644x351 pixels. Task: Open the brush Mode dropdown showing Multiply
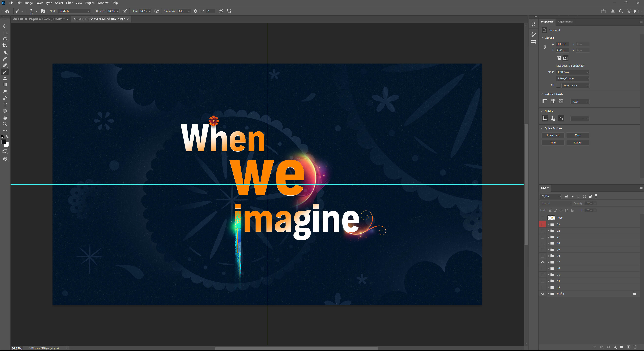[x=74, y=11]
